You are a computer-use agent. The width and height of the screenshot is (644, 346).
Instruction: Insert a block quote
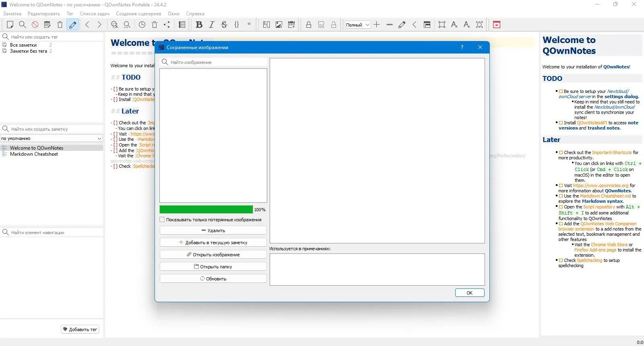(249, 25)
